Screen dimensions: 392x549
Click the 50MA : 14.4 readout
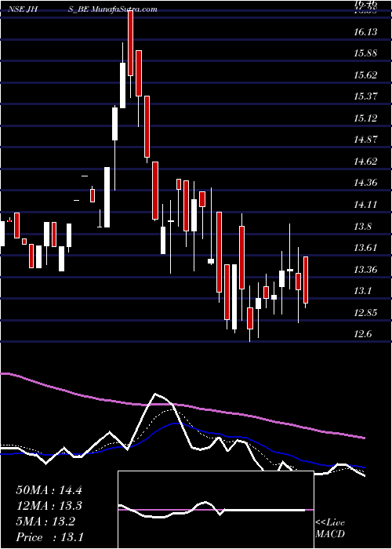point(49,490)
